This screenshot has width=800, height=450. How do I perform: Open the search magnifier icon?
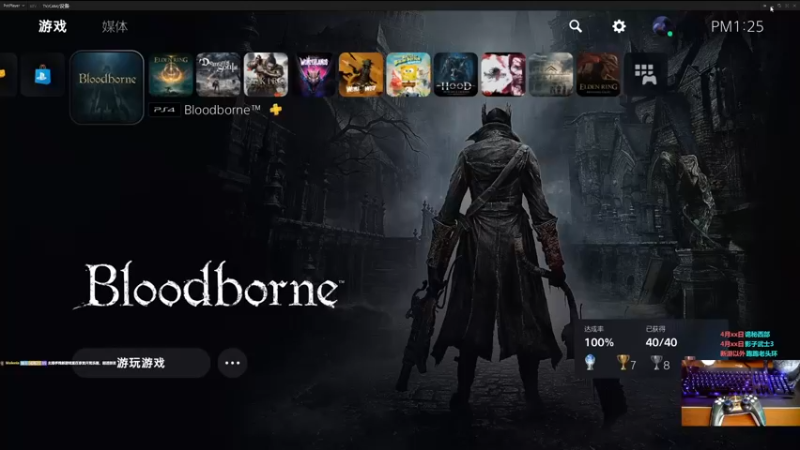[x=576, y=26]
